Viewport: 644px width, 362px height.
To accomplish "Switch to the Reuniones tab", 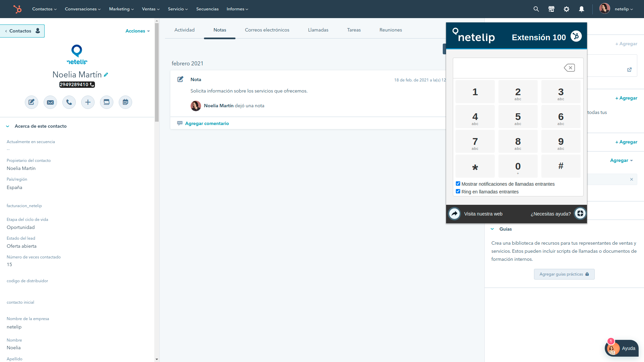I will tap(390, 30).
